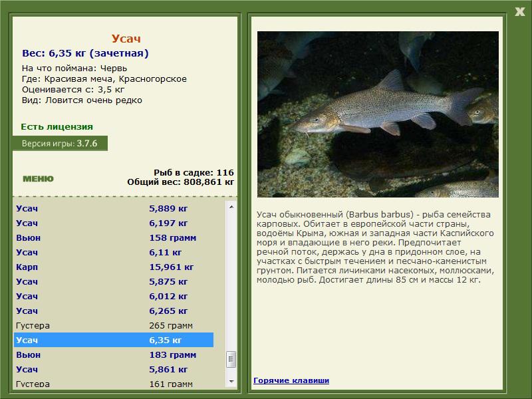Click the Вид: Ловится очень редко line
The width and height of the screenshot is (532, 399).
click(82, 100)
